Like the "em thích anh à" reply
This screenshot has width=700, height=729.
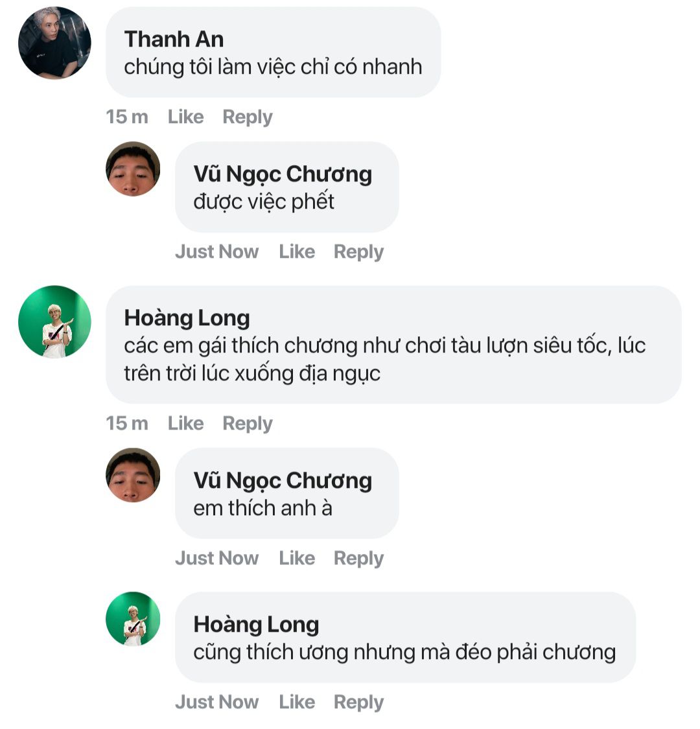tap(297, 558)
